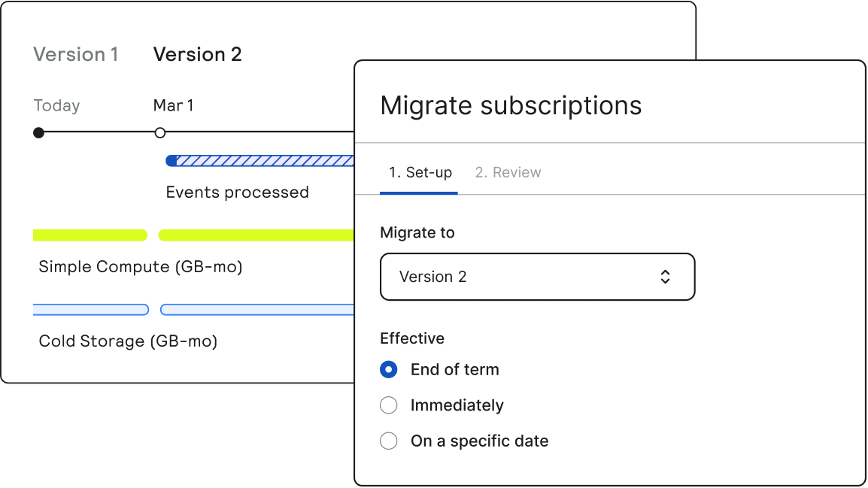Open the 1. Set-up step tab
Viewport: 868px width, 488px height.
pyautogui.click(x=420, y=173)
